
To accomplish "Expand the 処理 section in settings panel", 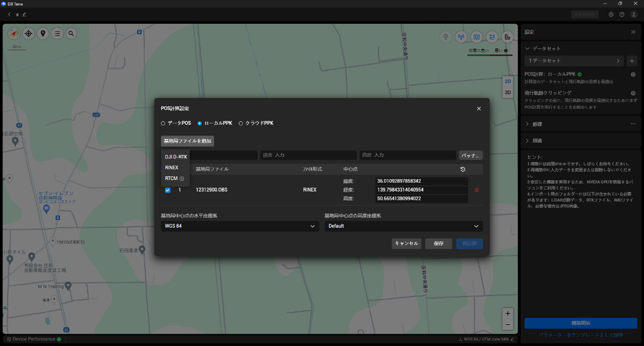I will pyautogui.click(x=537, y=124).
